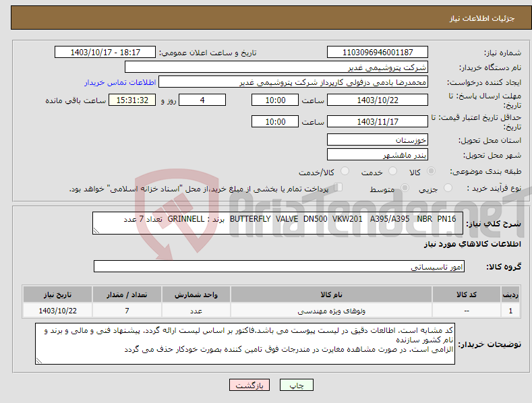This screenshot has width=532, height=403.
Task: Click the چاپ (print) button
Action: click(x=296, y=385)
